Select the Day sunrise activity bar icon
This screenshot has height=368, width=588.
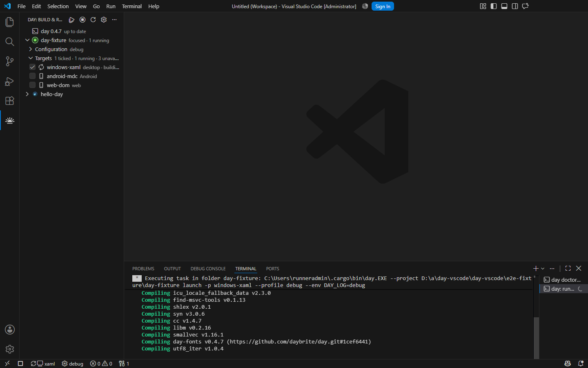9,120
